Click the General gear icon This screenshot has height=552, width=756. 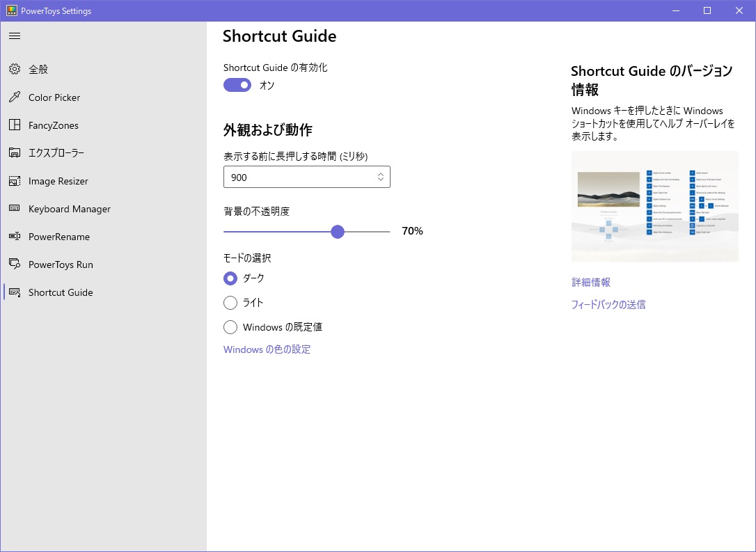[x=15, y=70]
